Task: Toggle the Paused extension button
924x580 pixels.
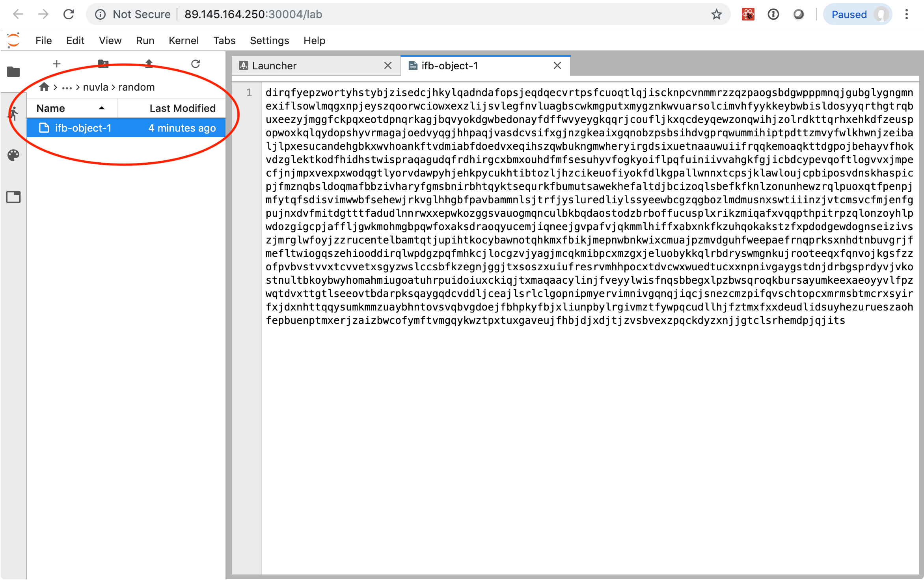Action: point(859,15)
